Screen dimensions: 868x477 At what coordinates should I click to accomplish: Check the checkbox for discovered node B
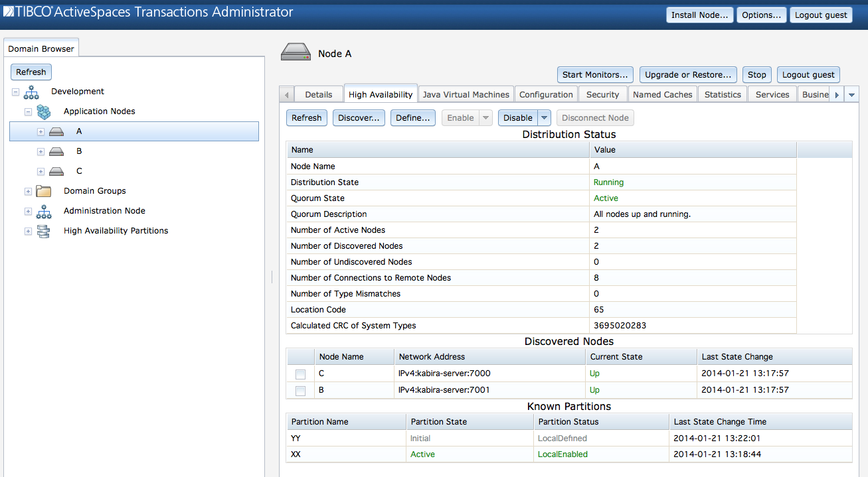(300, 390)
